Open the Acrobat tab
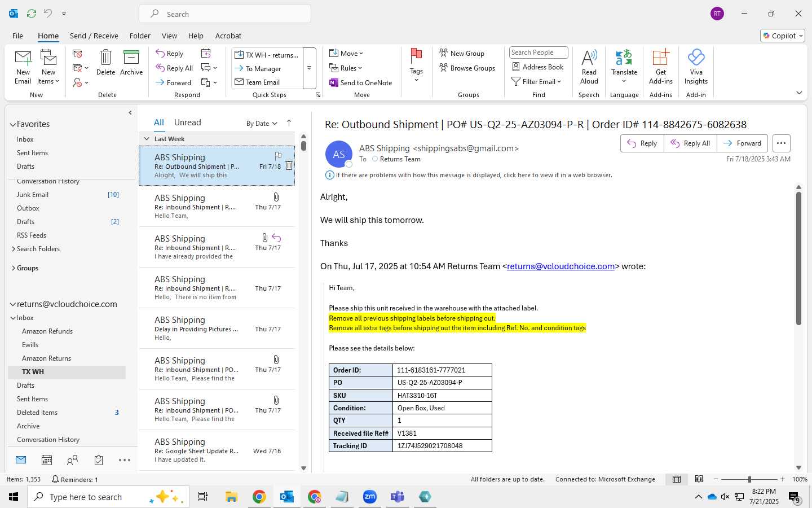812x508 pixels. point(228,36)
